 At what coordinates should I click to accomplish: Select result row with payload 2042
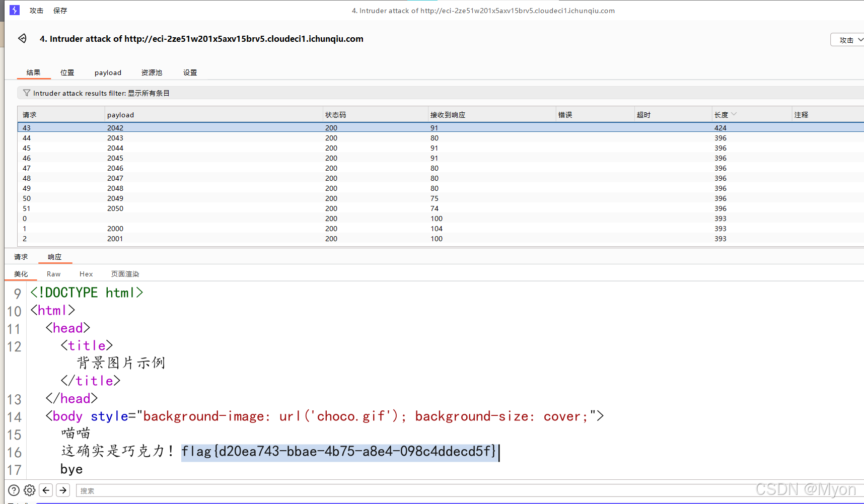click(x=441, y=128)
